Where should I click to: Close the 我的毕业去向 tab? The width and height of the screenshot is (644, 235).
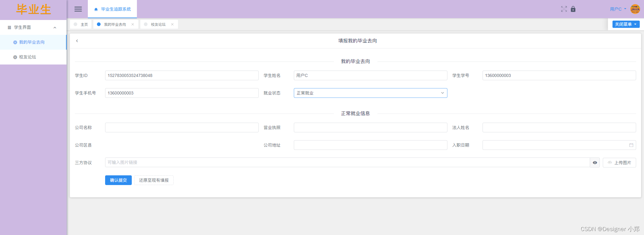133,24
